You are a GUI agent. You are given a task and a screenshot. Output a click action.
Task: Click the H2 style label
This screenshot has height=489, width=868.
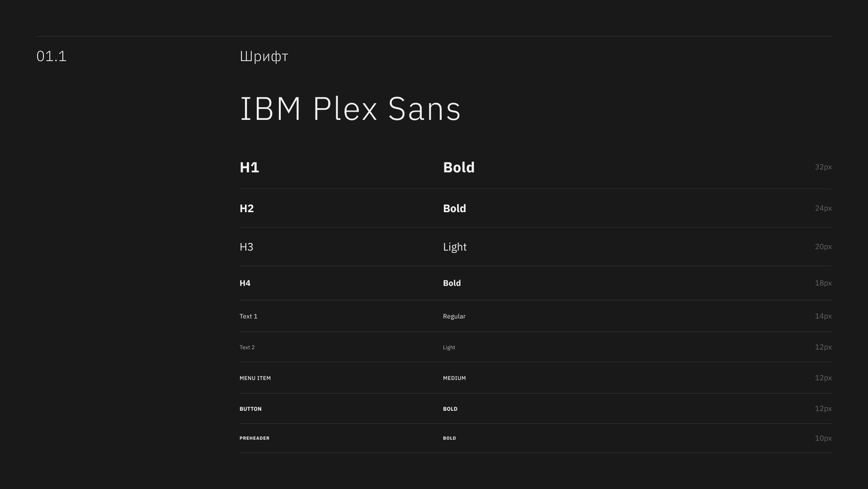point(246,209)
